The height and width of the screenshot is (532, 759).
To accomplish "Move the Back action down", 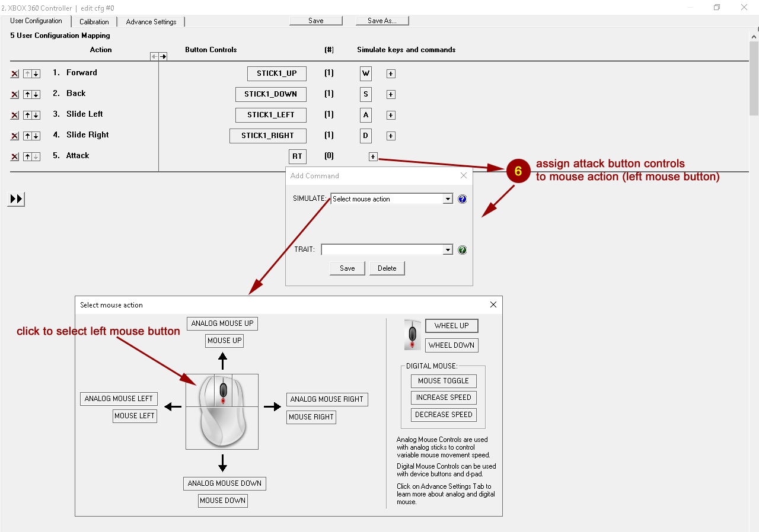I will (x=36, y=95).
